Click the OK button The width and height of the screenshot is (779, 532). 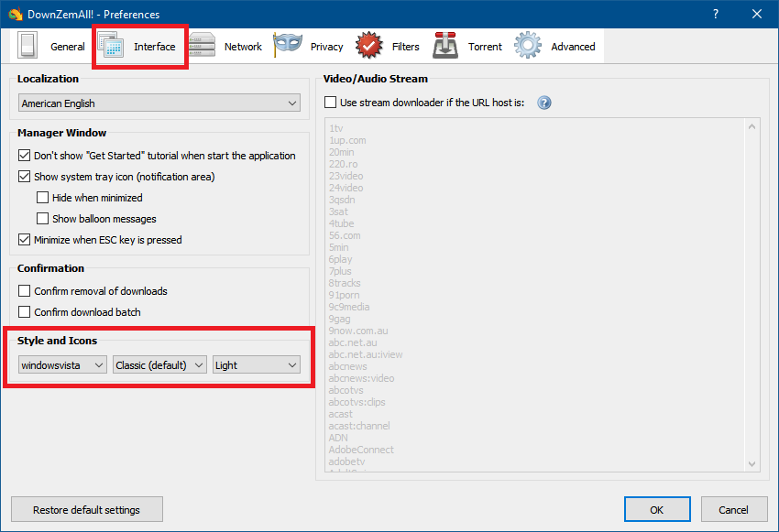657,510
